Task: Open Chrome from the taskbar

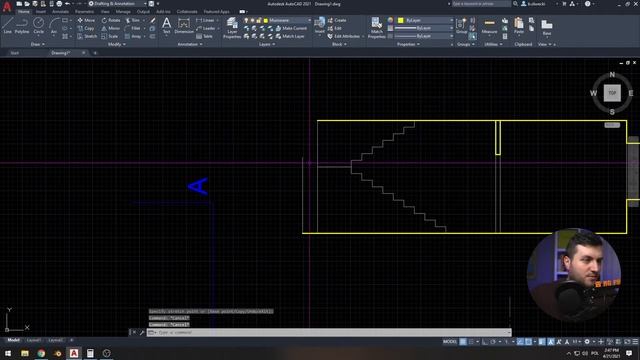Action: pyautogui.click(x=41, y=353)
